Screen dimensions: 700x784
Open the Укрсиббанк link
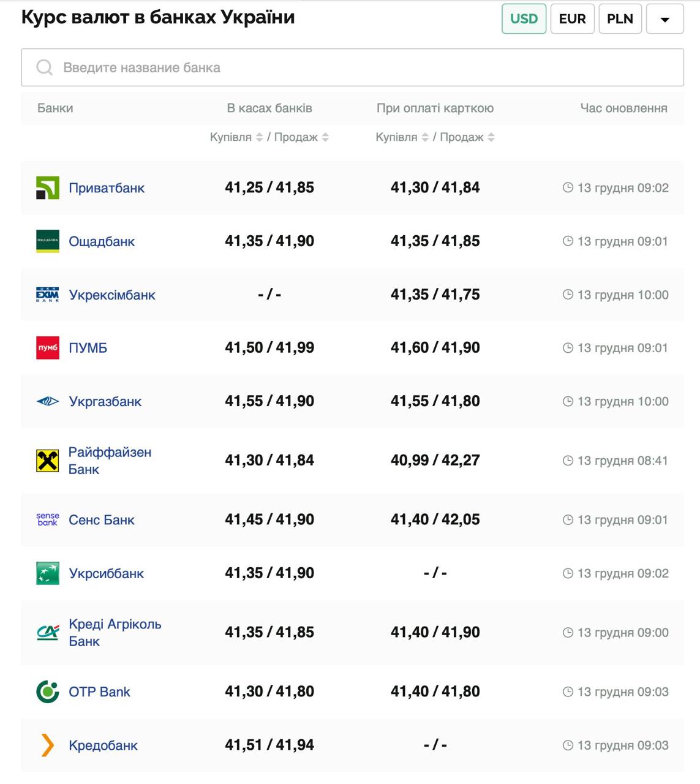106,573
